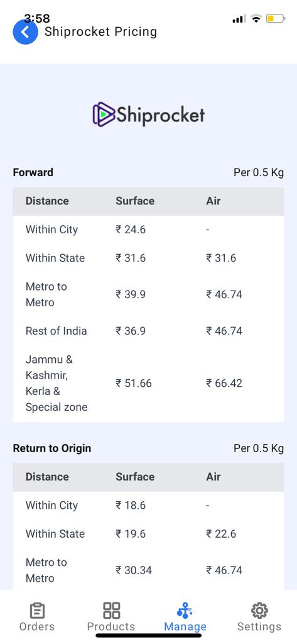Screen dimensions: 297x644
Task: Tap the Forward table Surface column header
Action: click(x=135, y=201)
